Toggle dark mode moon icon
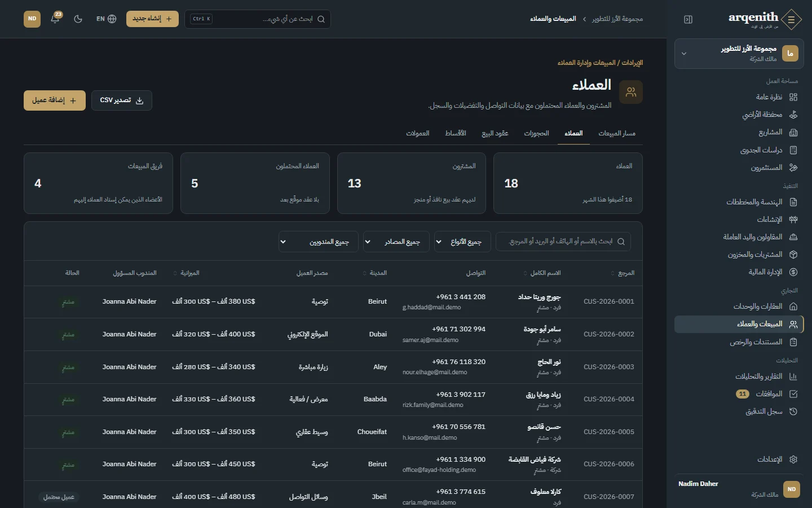Screen dimensions: 812x508 click(x=78, y=19)
